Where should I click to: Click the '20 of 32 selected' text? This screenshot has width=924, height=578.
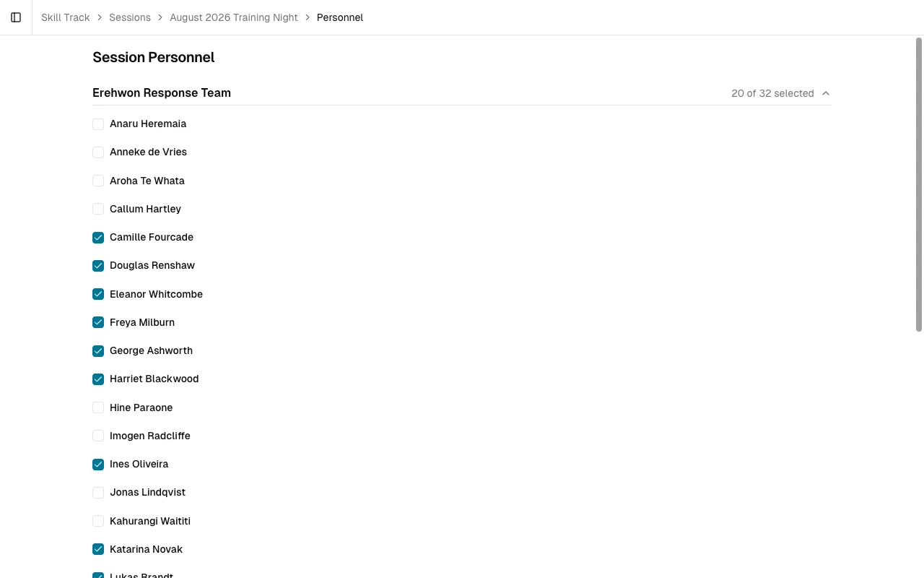pos(772,93)
